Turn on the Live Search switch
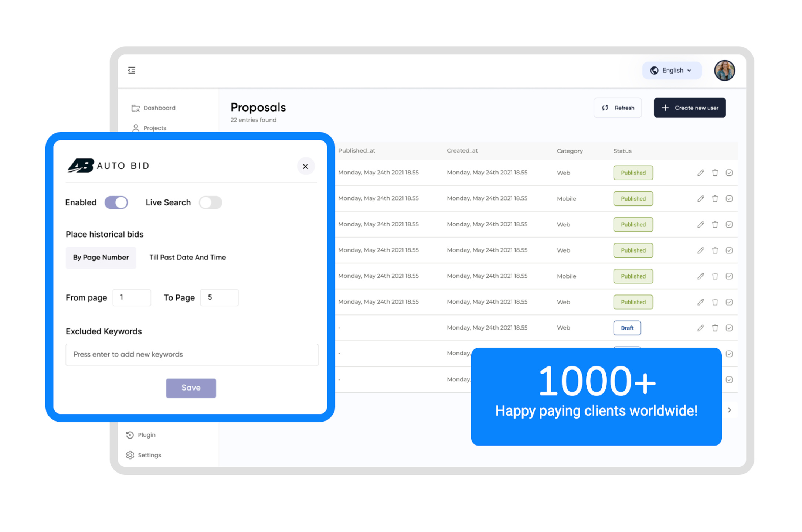Image resolution: width=802 pixels, height=532 pixels. coord(210,202)
